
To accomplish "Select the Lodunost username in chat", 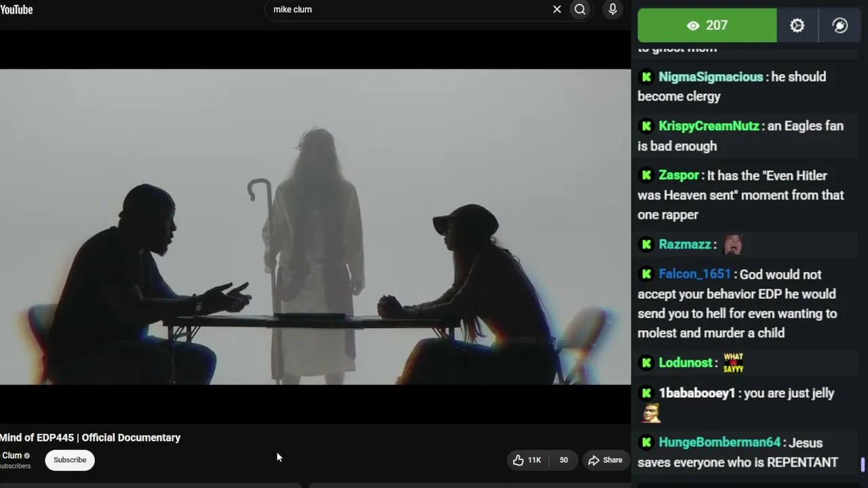I will tap(686, 363).
